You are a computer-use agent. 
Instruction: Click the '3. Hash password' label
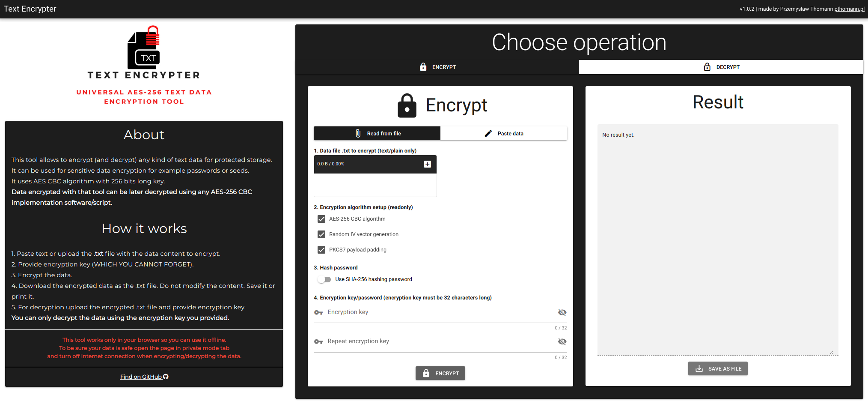[x=336, y=268]
